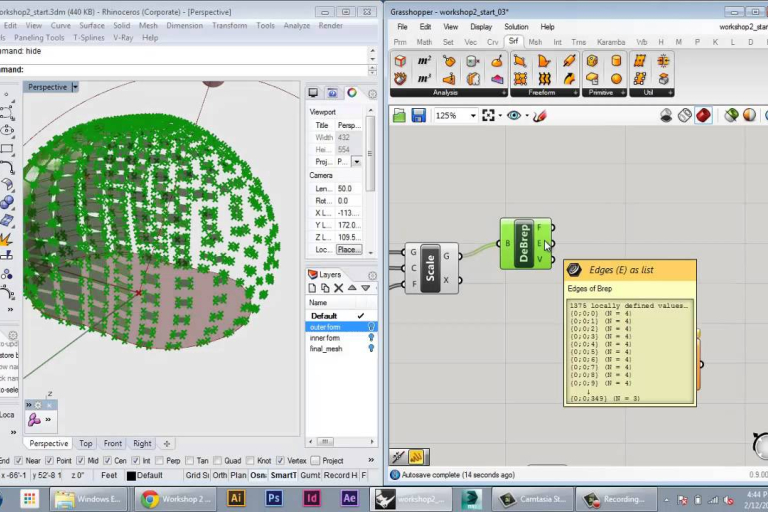Save the Grasshopper document with the floppy icon
This screenshot has width=768, height=512.
pyautogui.click(x=418, y=116)
